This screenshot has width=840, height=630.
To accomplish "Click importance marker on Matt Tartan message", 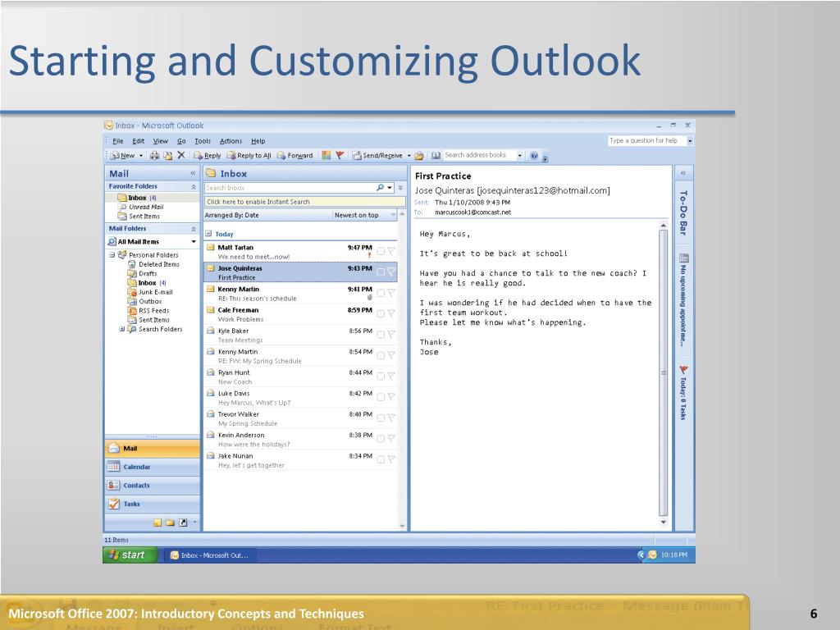I will point(370,256).
